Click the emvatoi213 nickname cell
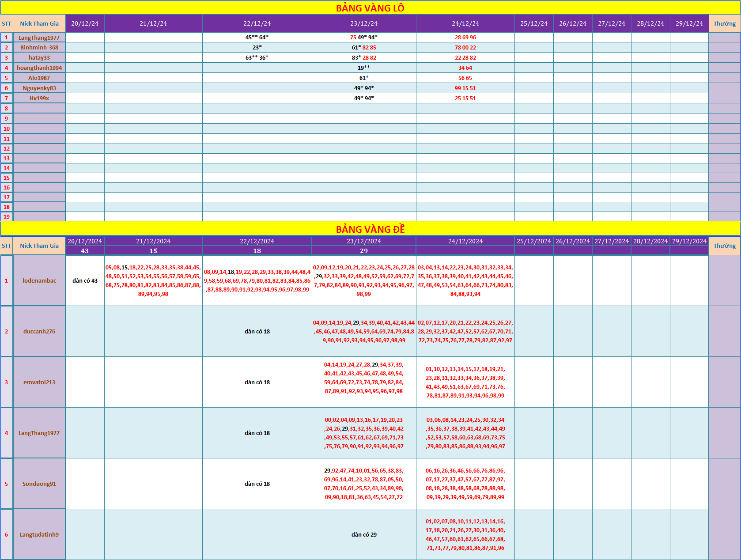Viewport: 741px width, 560px height. click(x=39, y=382)
